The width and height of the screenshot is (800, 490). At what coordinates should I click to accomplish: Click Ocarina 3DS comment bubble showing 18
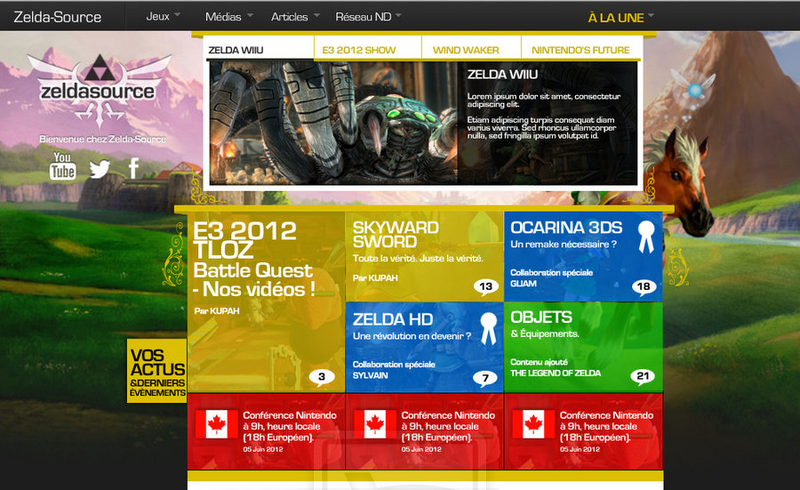(x=643, y=287)
